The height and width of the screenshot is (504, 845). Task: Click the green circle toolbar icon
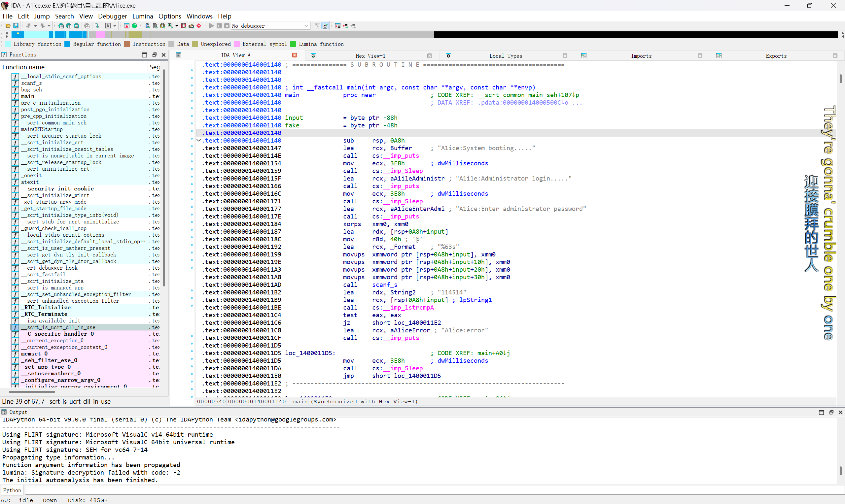(x=134, y=26)
